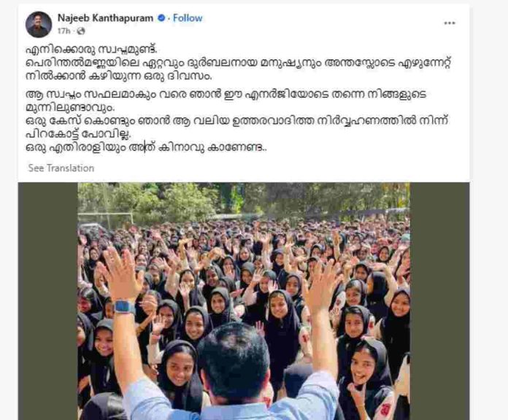
Task: Click the dark left margin beside photo
Action: [47, 301]
